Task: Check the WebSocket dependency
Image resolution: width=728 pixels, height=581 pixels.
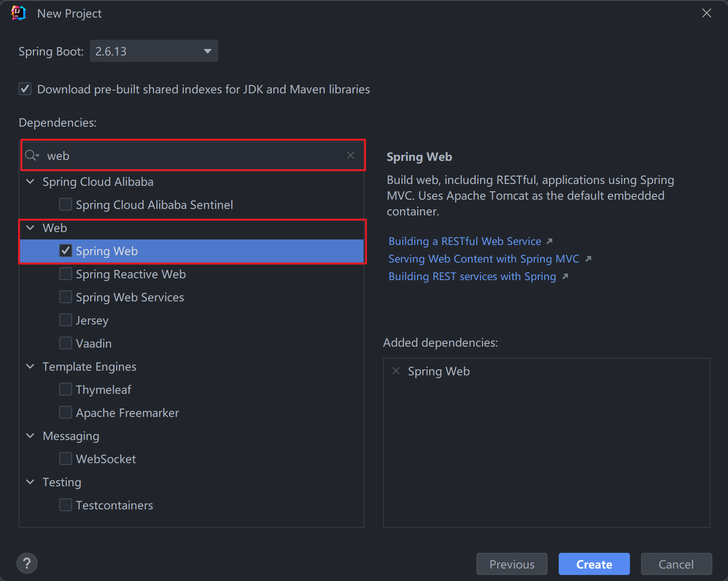Action: click(66, 459)
